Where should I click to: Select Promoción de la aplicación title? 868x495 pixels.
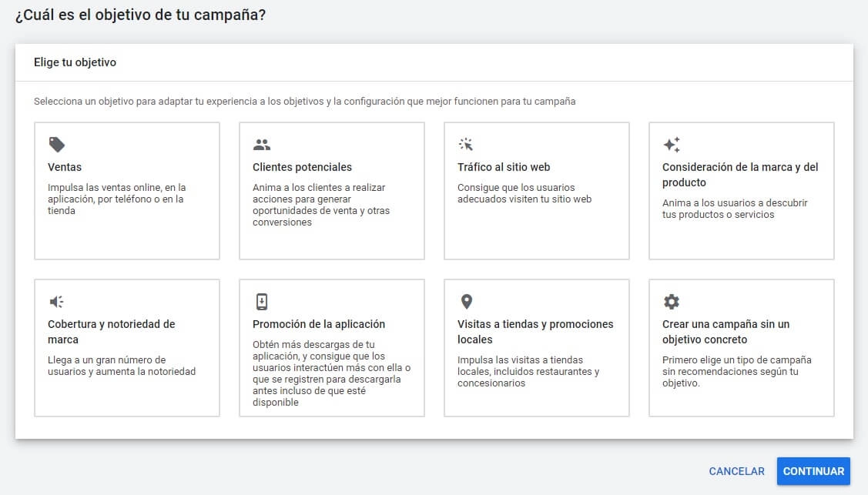[x=319, y=324]
